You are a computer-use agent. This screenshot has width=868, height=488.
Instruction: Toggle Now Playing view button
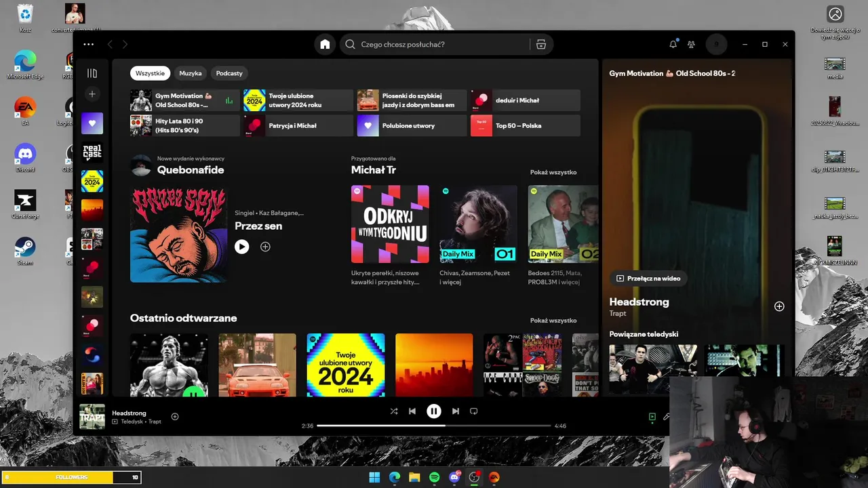[x=652, y=417]
